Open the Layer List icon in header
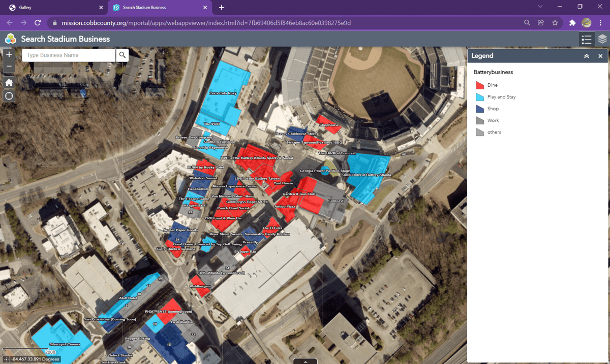The height and width of the screenshot is (364, 610). coord(602,39)
